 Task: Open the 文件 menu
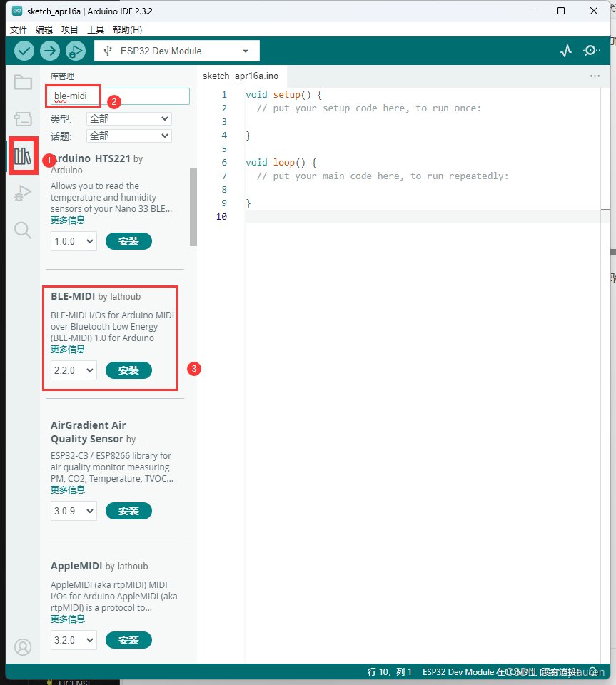[x=19, y=30]
